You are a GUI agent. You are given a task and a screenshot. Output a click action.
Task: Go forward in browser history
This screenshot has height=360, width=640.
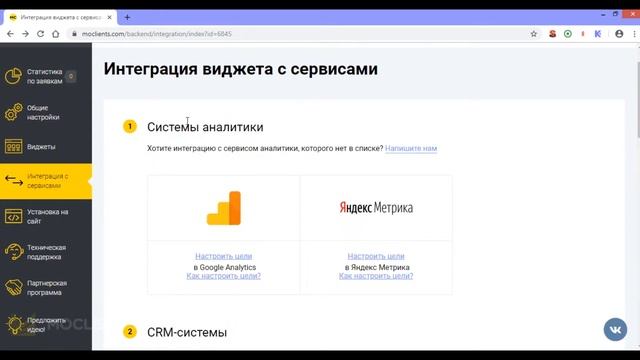(x=25, y=34)
